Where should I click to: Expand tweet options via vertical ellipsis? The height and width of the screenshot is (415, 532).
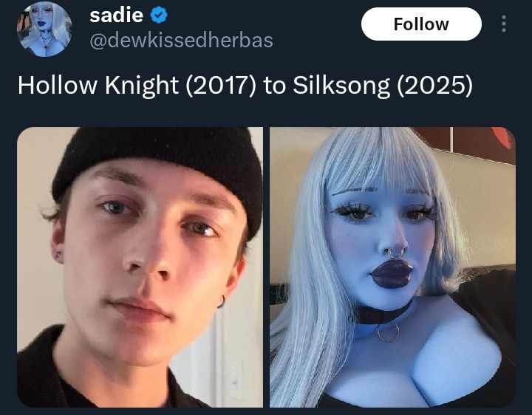504,24
